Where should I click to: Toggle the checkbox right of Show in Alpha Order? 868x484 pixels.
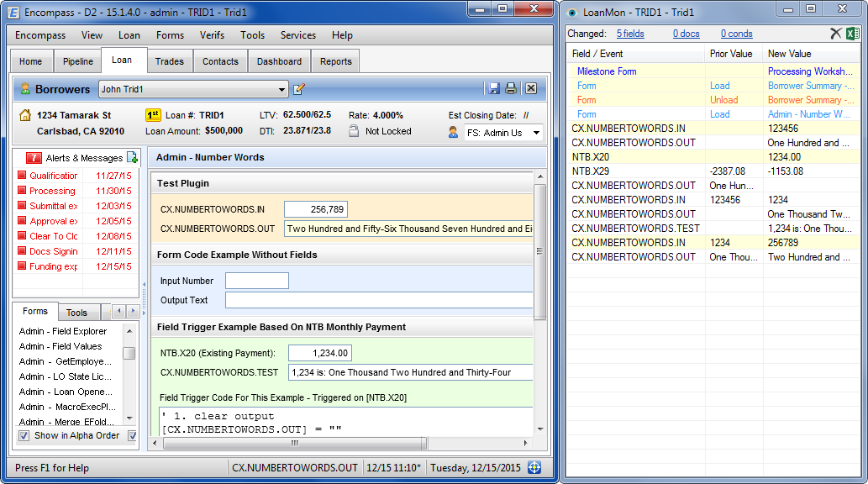pyautogui.click(x=133, y=435)
